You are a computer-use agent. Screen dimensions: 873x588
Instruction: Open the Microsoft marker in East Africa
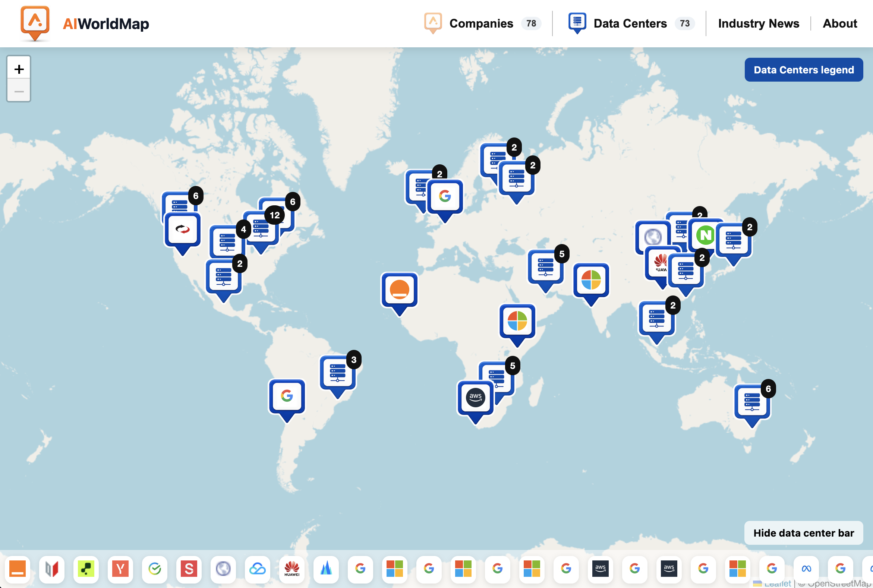tap(517, 322)
